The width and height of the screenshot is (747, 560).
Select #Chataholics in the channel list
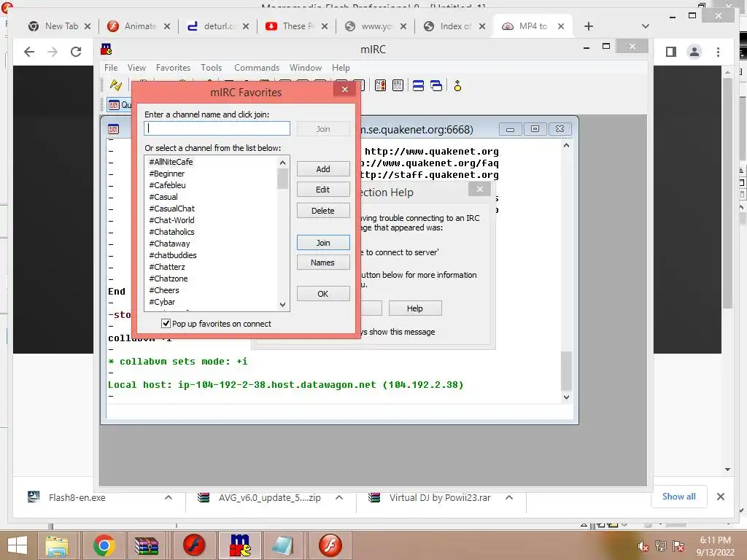pyautogui.click(x=212, y=232)
